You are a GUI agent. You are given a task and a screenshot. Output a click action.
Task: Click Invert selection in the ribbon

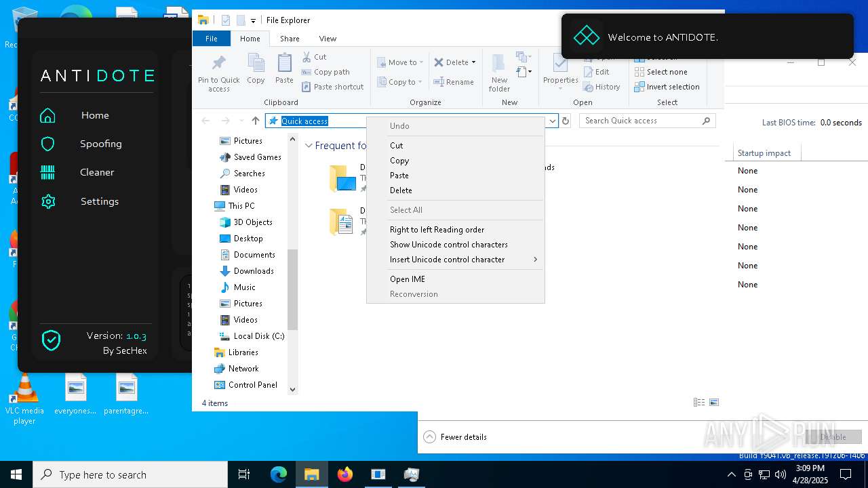(667, 87)
